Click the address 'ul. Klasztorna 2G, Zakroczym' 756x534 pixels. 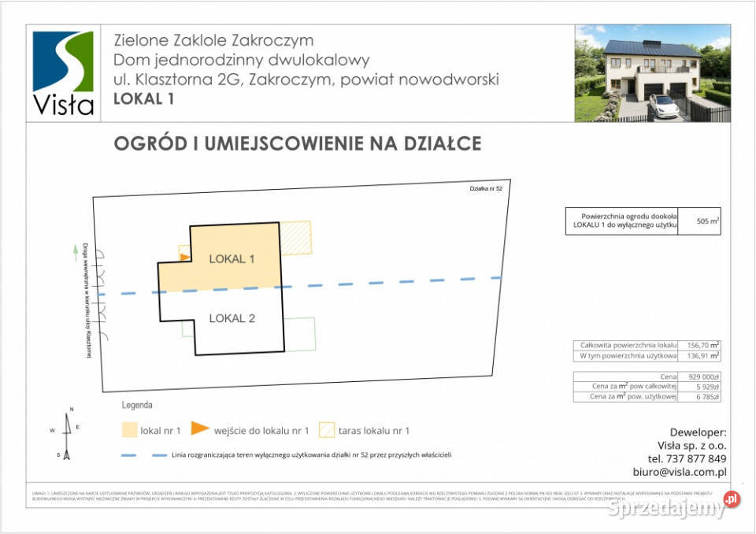224,79
